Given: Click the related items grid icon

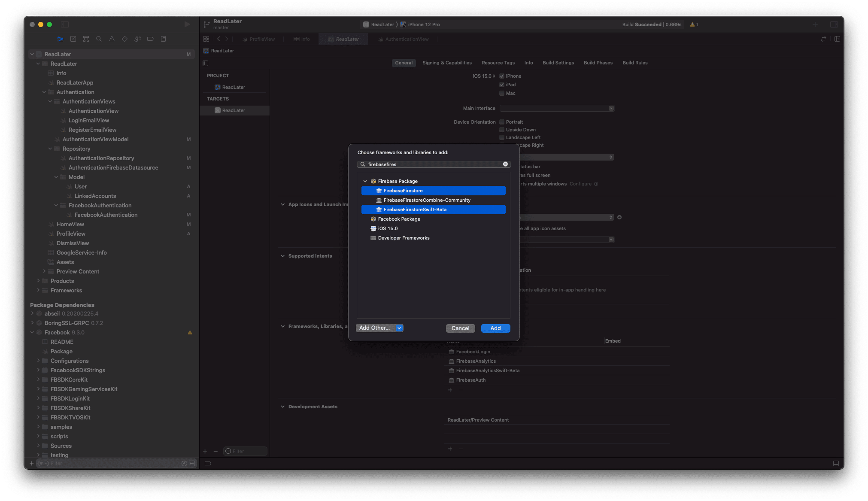Looking at the screenshot, I should click(x=206, y=39).
